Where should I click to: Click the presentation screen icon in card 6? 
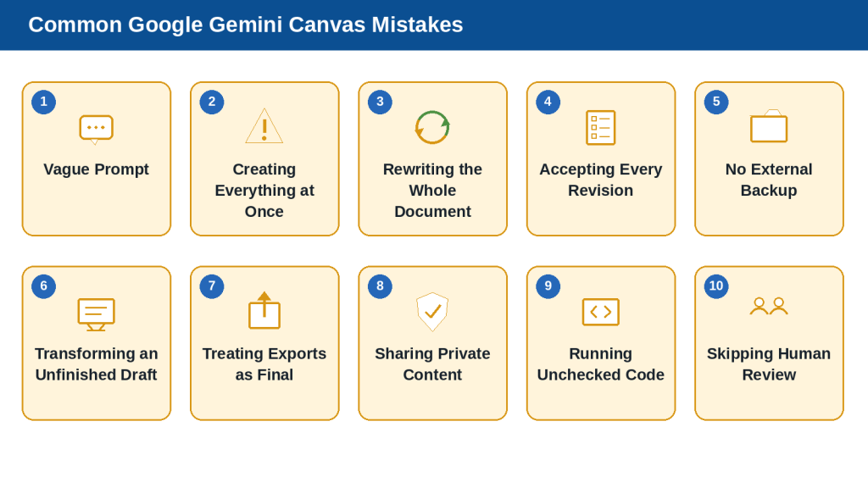click(97, 314)
